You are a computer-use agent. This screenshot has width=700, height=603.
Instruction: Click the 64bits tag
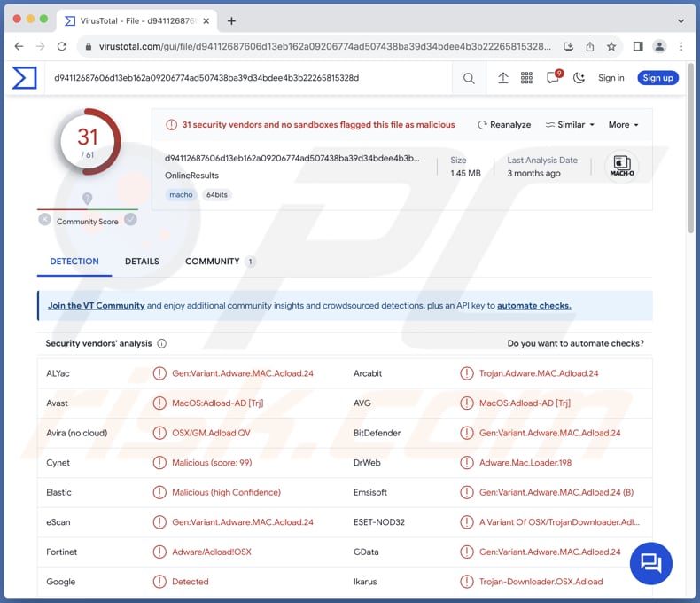coord(217,195)
